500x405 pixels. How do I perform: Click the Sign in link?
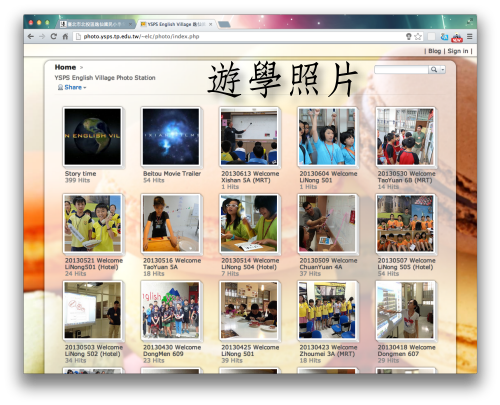(457, 51)
